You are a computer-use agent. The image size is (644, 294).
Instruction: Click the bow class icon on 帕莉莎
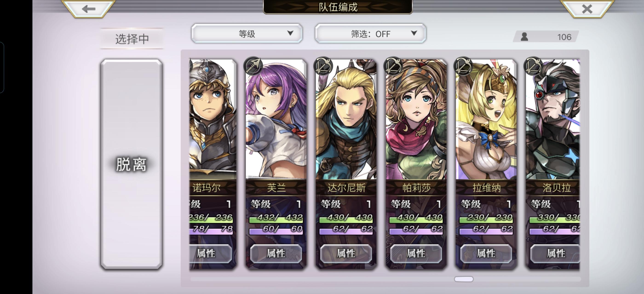point(393,66)
